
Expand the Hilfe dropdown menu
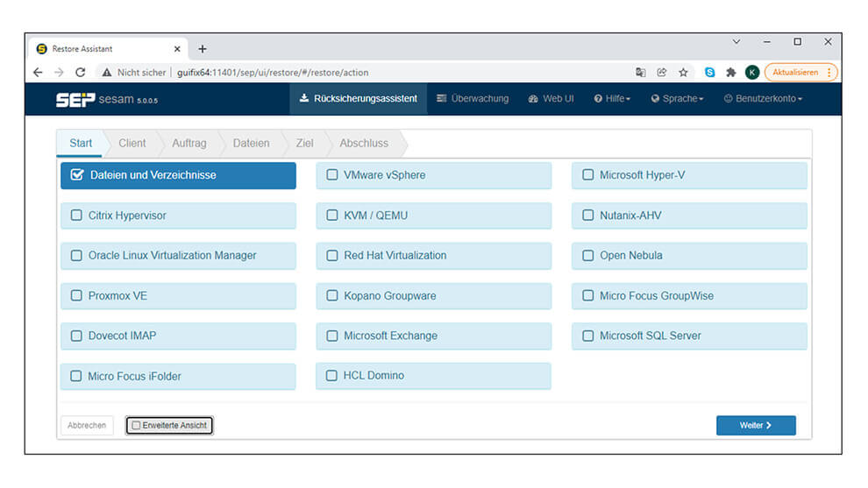click(x=612, y=99)
